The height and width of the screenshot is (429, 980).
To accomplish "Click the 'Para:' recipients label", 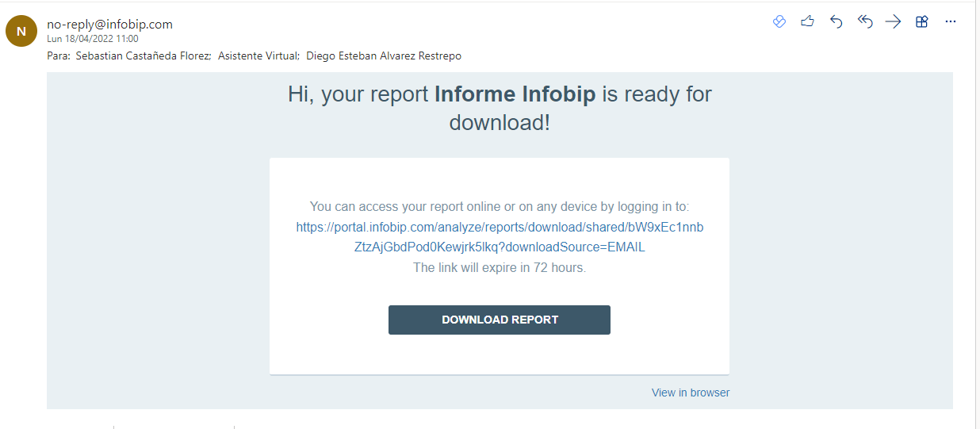I will [59, 56].
